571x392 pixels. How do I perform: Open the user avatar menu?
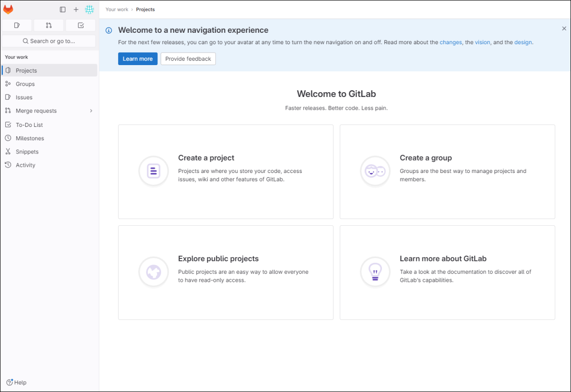(89, 10)
